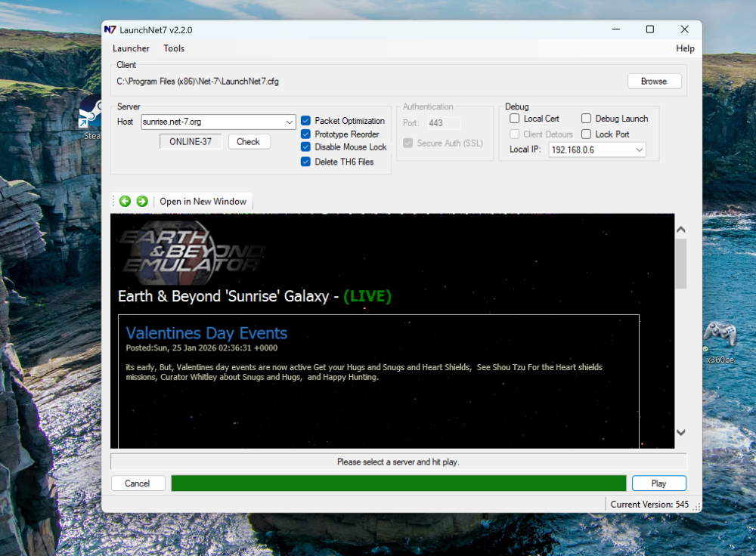The width and height of the screenshot is (756, 556).
Task: Expand the Host server dropdown
Action: (290, 122)
